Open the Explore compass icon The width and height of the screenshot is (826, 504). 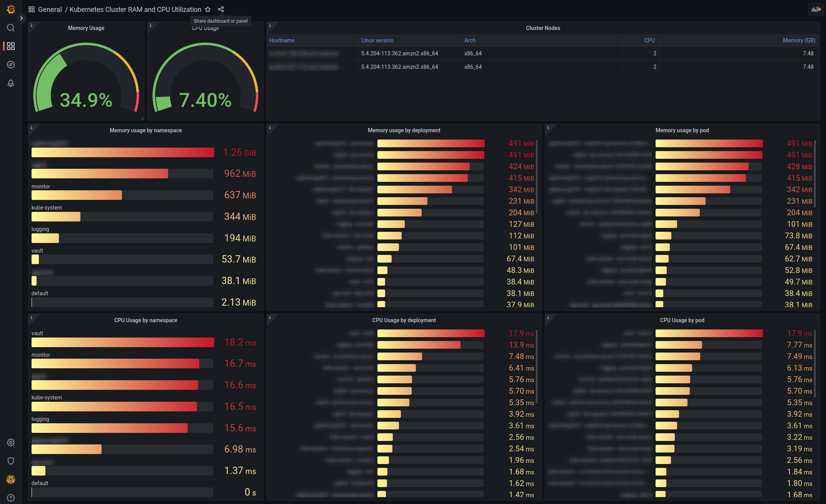tap(11, 65)
